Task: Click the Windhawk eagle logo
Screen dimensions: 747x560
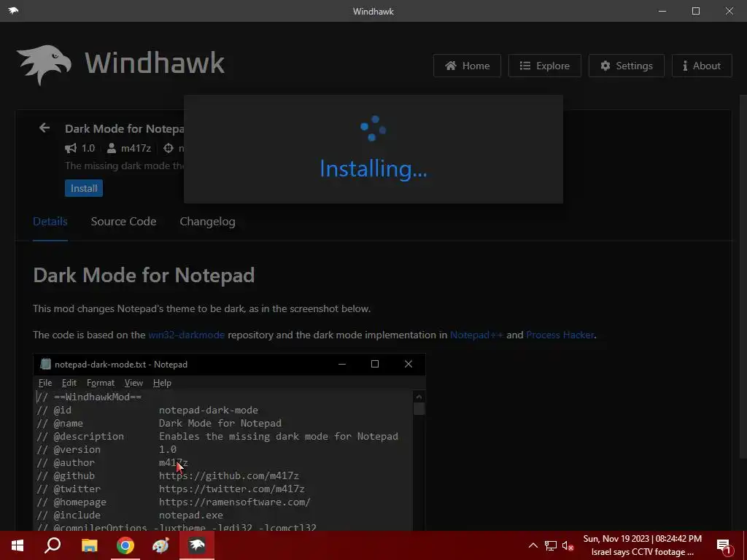Action: click(x=44, y=65)
